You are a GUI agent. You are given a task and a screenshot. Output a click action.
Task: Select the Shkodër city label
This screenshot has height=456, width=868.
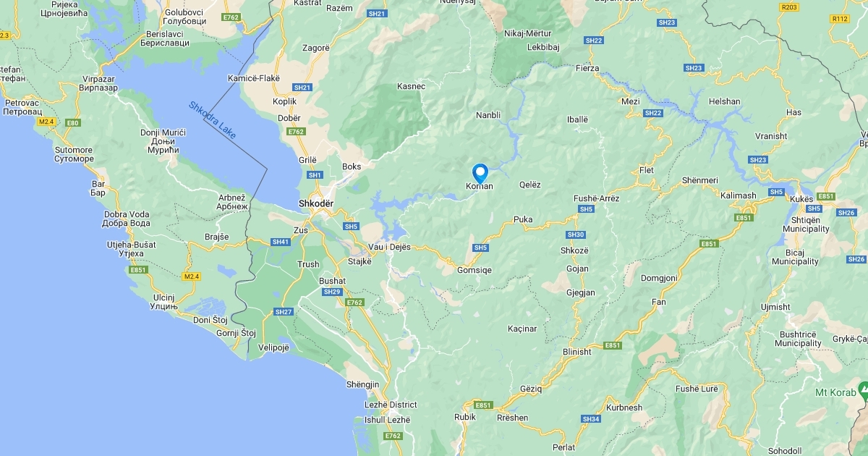(x=316, y=204)
